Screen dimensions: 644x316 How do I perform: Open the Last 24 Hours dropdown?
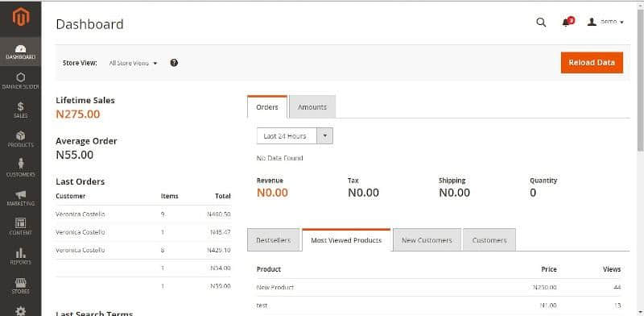pos(295,136)
